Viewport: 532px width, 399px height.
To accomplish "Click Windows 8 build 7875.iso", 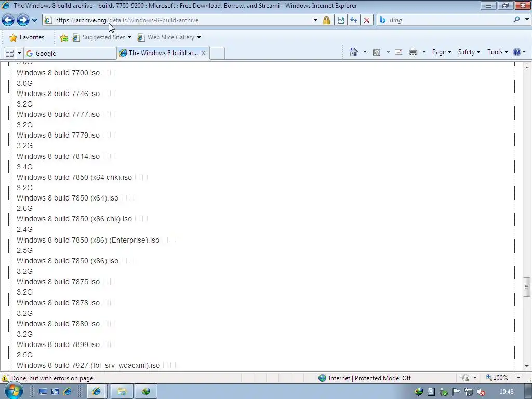I will pos(58,282).
